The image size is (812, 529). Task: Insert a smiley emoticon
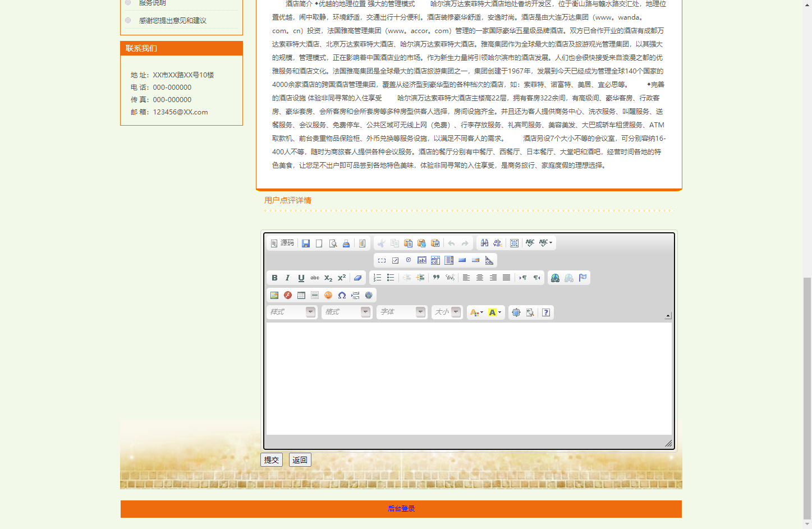click(328, 295)
